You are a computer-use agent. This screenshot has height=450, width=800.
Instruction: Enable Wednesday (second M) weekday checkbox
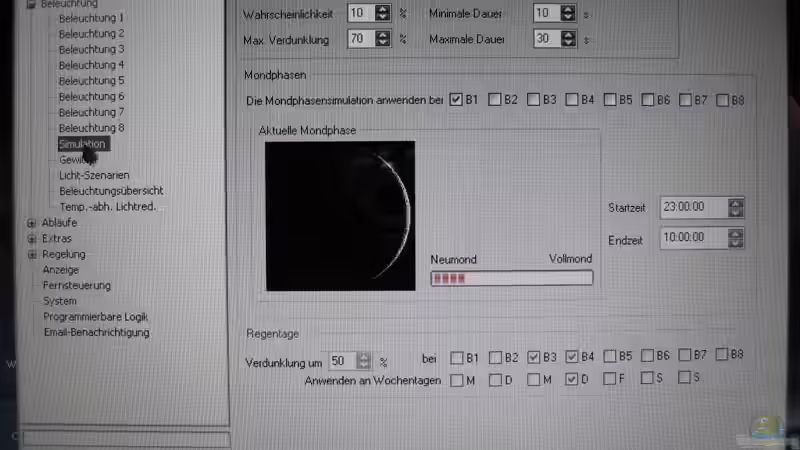pos(533,380)
